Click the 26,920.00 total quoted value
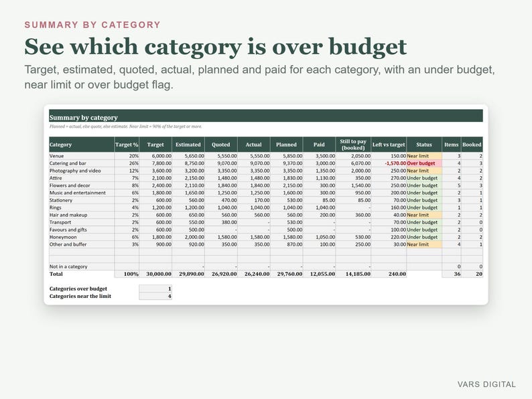Viewport: 532px width, 399px height. click(221, 274)
